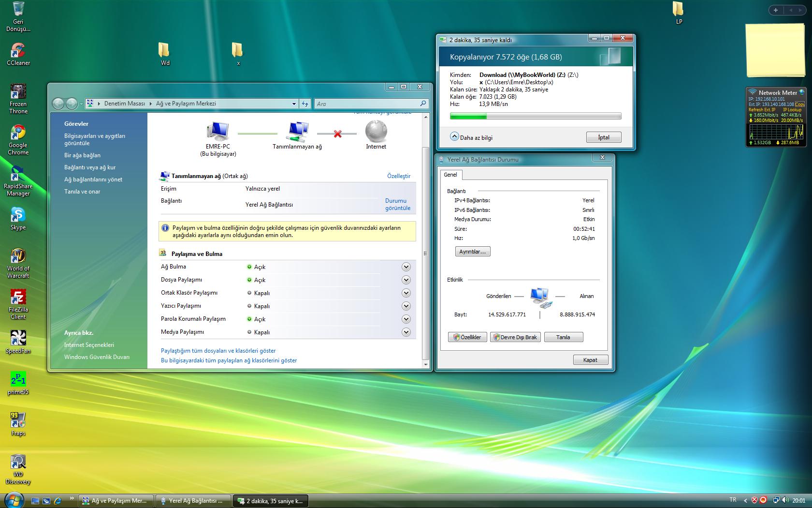Open Bilgisayarları ve aygıtları görüntüle task
The height and width of the screenshot is (508, 812).
(x=95, y=139)
